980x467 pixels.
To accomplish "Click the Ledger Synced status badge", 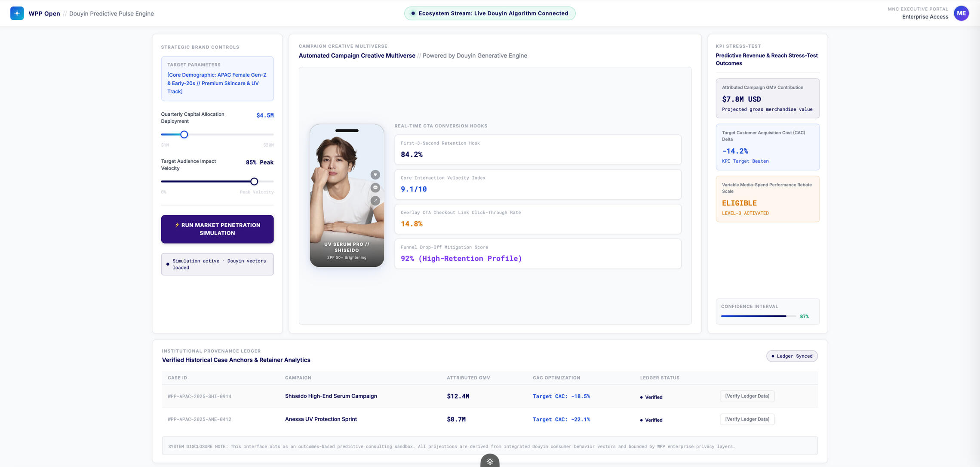I will (792, 356).
